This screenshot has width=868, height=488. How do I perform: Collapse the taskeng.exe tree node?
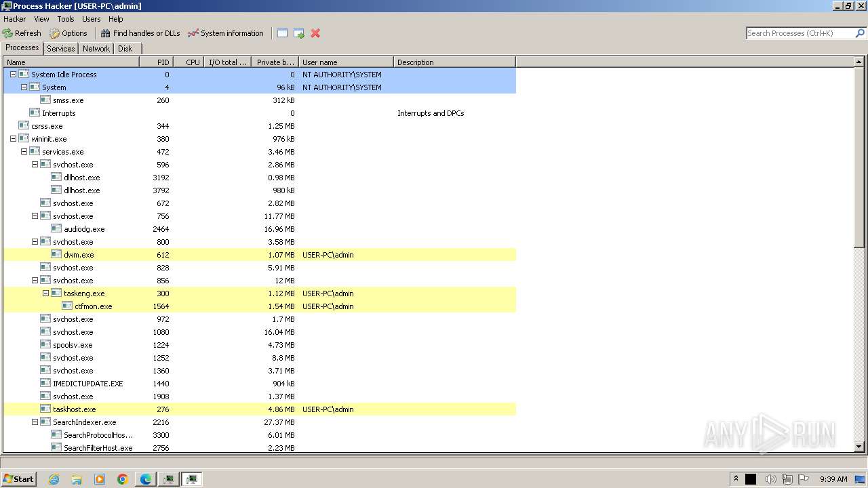(45, 293)
